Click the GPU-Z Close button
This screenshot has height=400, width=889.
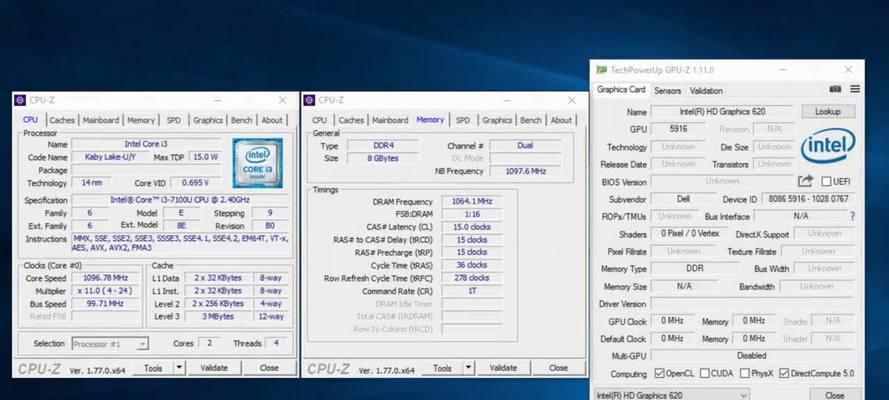[x=834, y=395]
